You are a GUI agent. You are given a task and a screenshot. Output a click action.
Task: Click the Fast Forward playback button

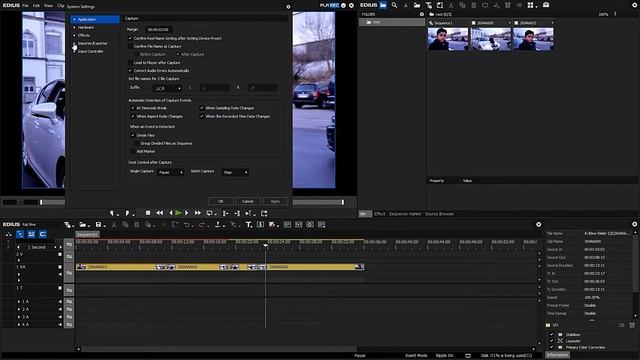click(198, 213)
